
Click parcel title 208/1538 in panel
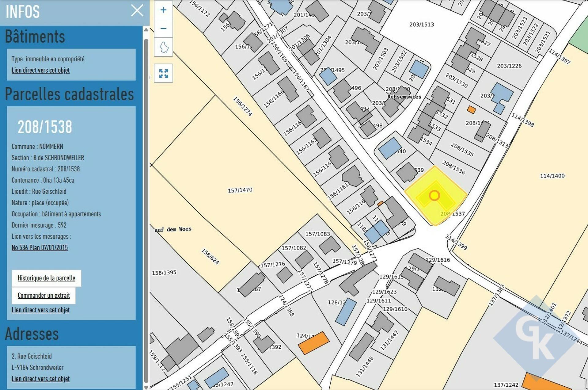tap(45, 127)
